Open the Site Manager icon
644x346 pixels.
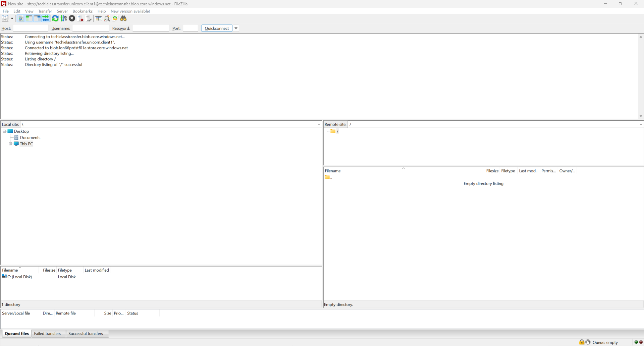point(5,18)
